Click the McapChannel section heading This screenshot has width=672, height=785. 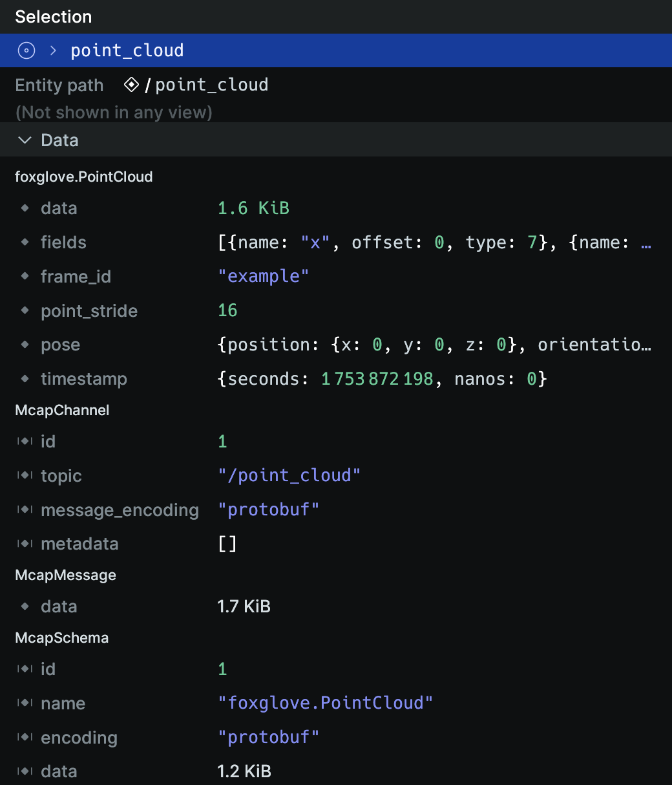(62, 410)
